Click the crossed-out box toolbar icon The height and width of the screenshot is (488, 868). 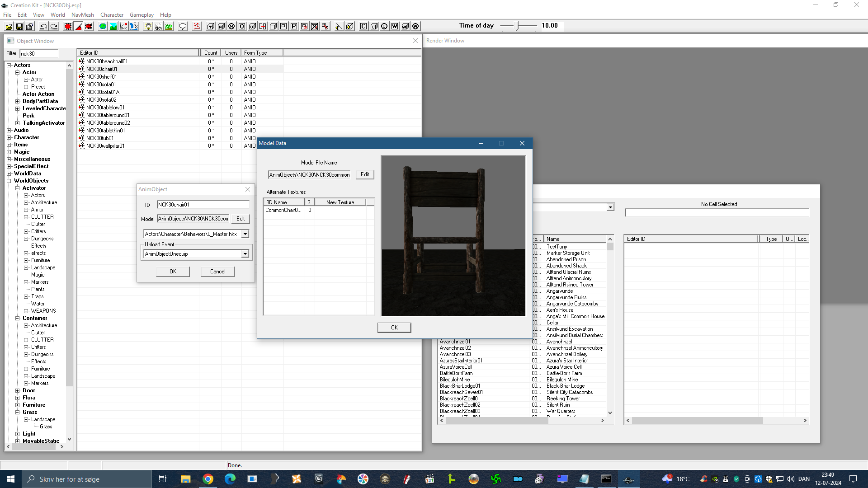click(x=315, y=26)
